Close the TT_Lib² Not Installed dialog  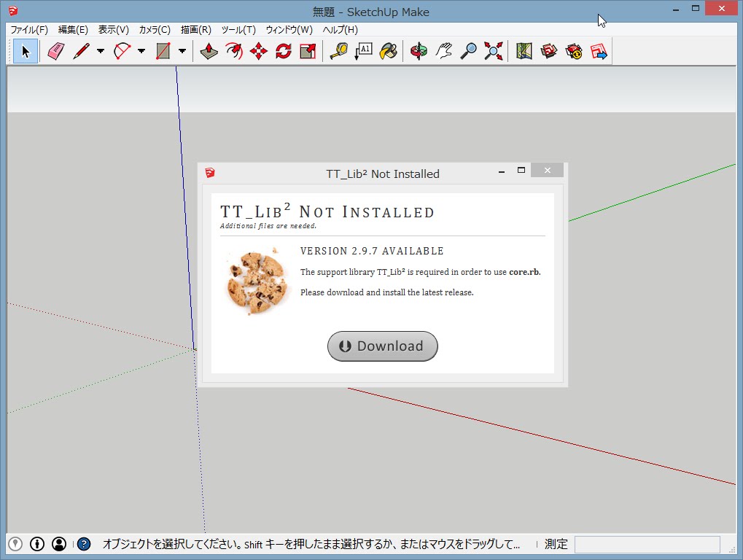point(548,170)
